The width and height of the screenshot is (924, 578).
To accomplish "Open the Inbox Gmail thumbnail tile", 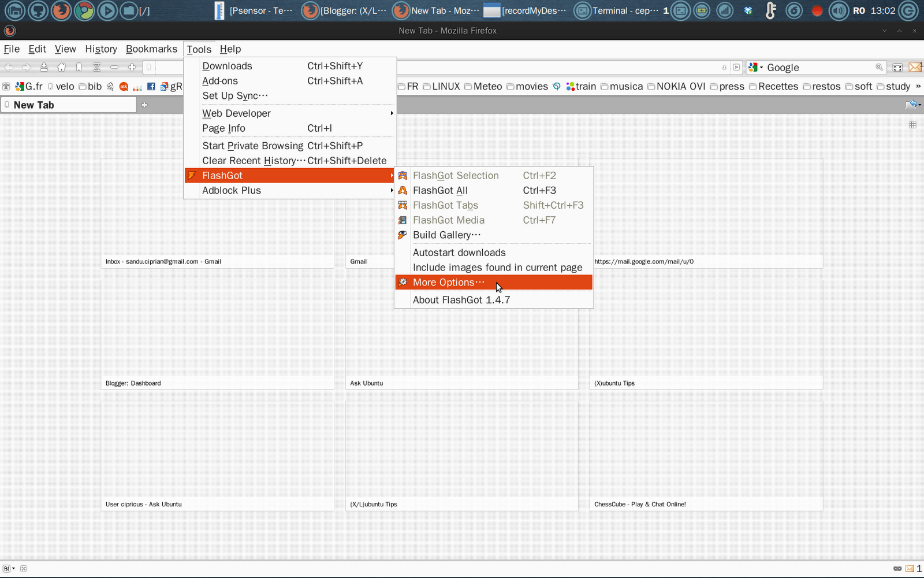I will click(x=218, y=213).
